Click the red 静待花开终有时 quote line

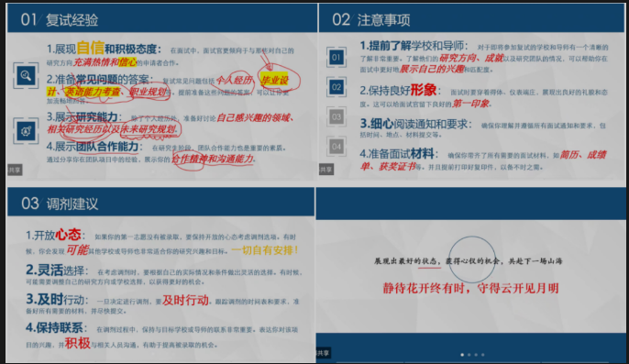tap(470, 288)
